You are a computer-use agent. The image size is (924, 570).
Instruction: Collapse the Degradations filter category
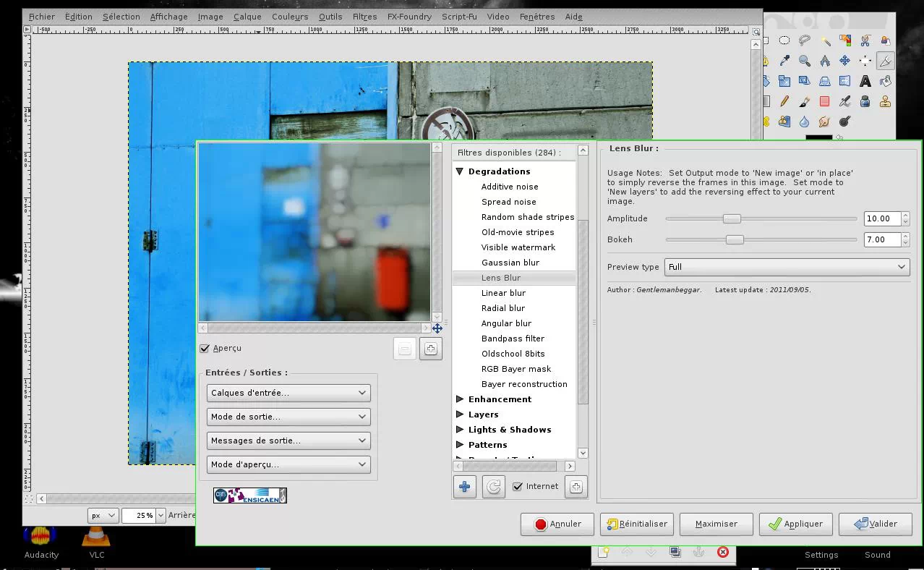pyautogui.click(x=459, y=171)
